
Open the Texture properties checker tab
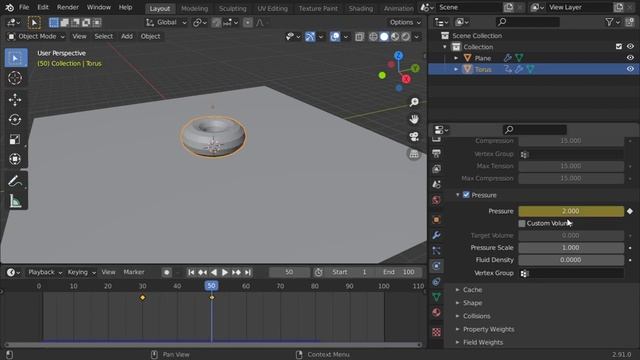point(436,332)
